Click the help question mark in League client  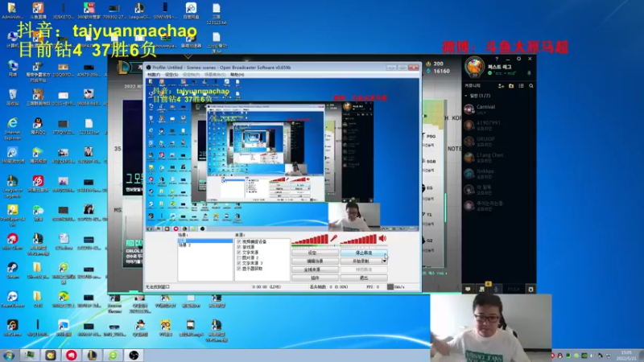point(497,59)
